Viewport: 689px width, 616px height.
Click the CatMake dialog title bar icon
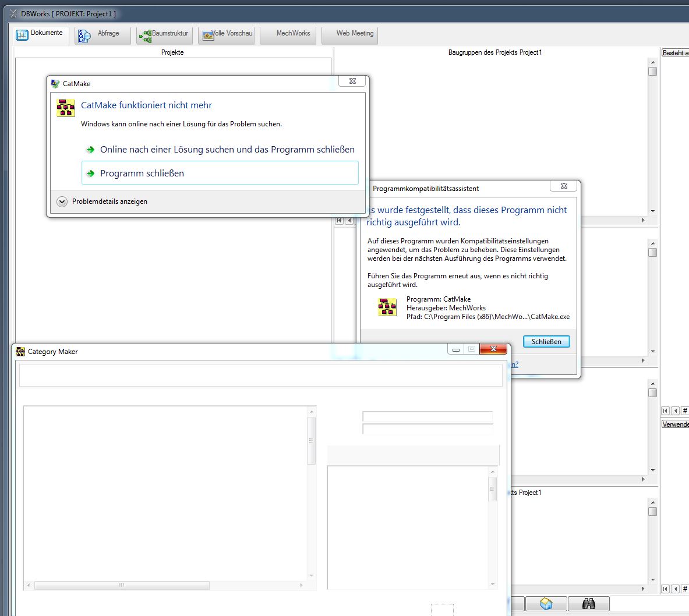(55, 83)
